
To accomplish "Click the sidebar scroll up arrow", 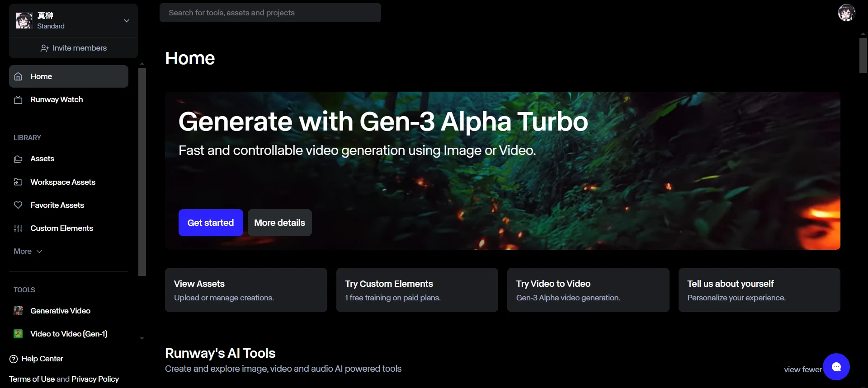I will (142, 64).
